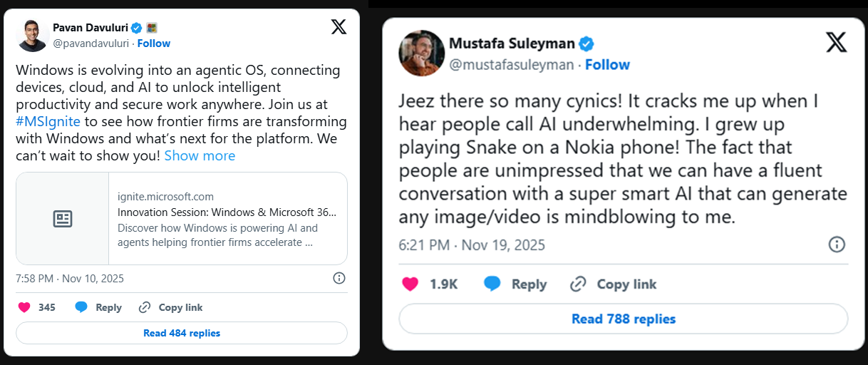Expand tweet text with Show more
The width and height of the screenshot is (868, 365).
point(200,155)
